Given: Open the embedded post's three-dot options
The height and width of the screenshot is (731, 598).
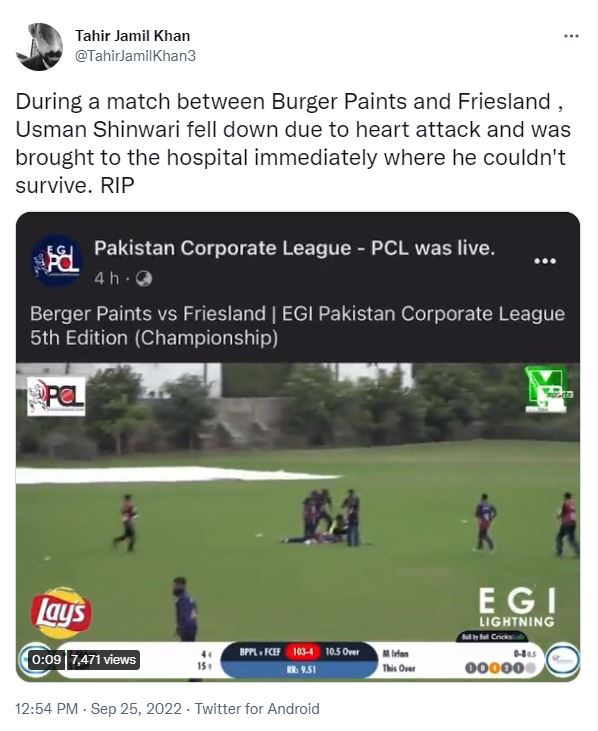Looking at the screenshot, I should click(x=545, y=261).
